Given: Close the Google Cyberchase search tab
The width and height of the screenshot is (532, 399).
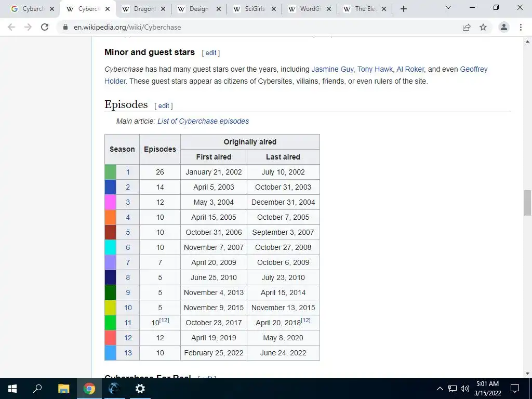Looking at the screenshot, I should coord(52,9).
